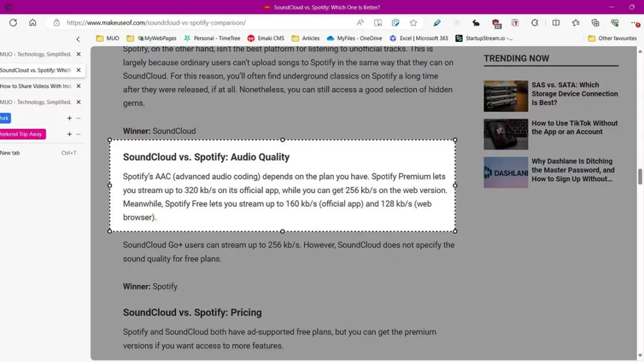Click the TikTok article thumbnail
This screenshot has height=362, width=644.
coord(506,134)
